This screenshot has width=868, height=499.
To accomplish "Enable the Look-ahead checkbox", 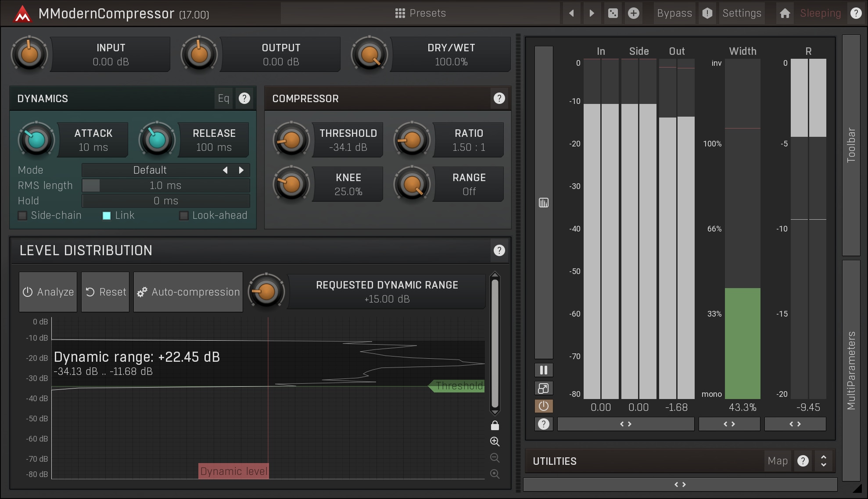I will (x=184, y=215).
